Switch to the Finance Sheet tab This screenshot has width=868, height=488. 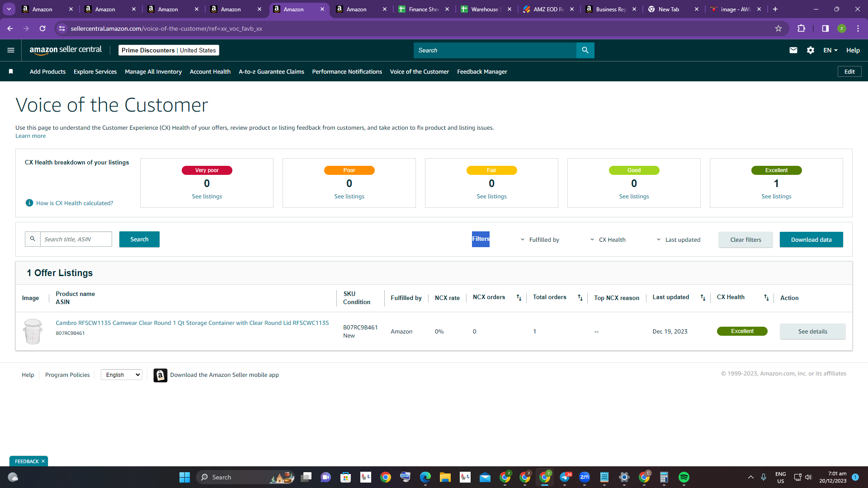[x=424, y=9]
